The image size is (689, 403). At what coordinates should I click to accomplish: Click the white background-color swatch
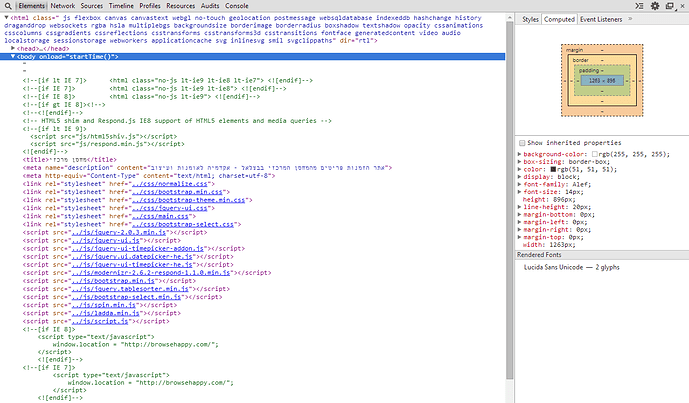pyautogui.click(x=595, y=154)
